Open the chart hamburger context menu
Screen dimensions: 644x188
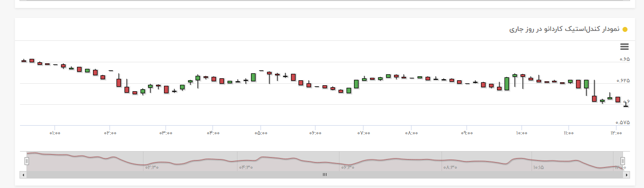point(624,46)
